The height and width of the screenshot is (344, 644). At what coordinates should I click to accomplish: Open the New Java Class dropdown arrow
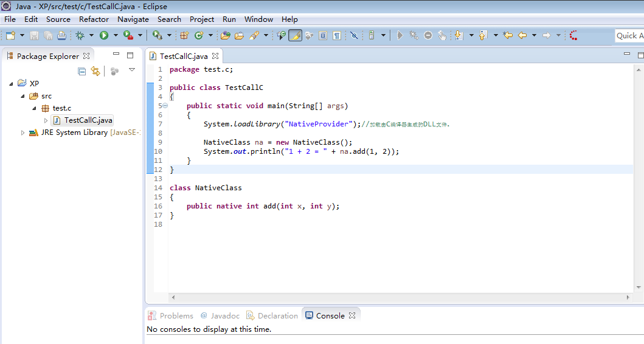210,36
